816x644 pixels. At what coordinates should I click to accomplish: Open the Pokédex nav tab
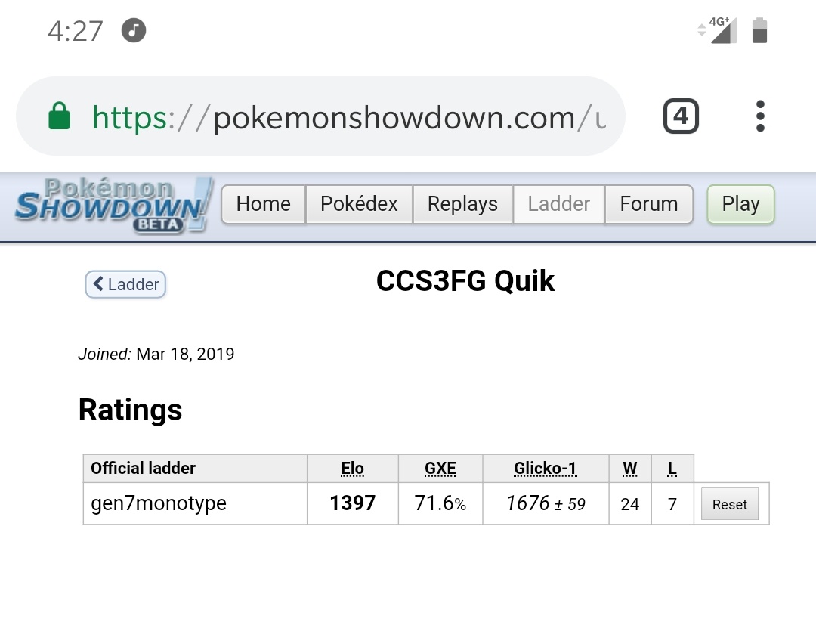[359, 204]
